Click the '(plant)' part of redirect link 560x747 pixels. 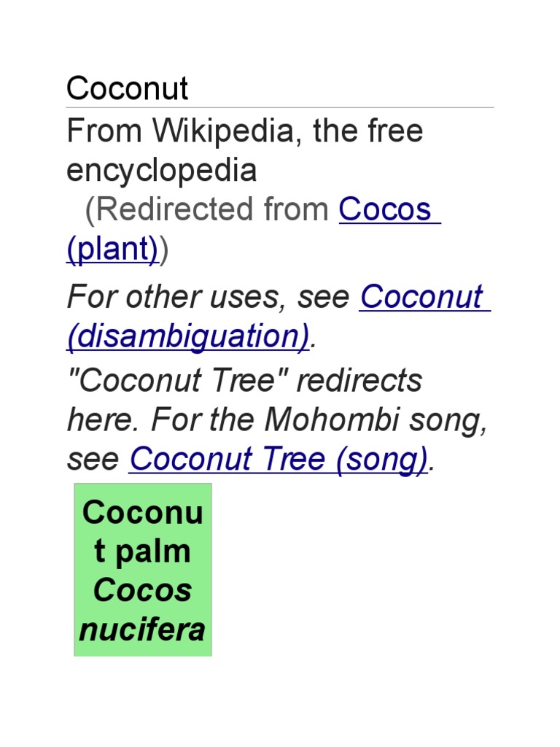coord(112,249)
